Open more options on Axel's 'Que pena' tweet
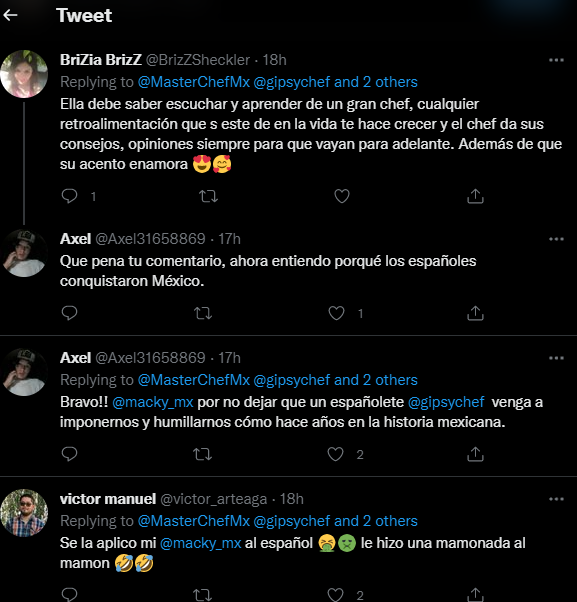This screenshot has width=577, height=602. (556, 239)
